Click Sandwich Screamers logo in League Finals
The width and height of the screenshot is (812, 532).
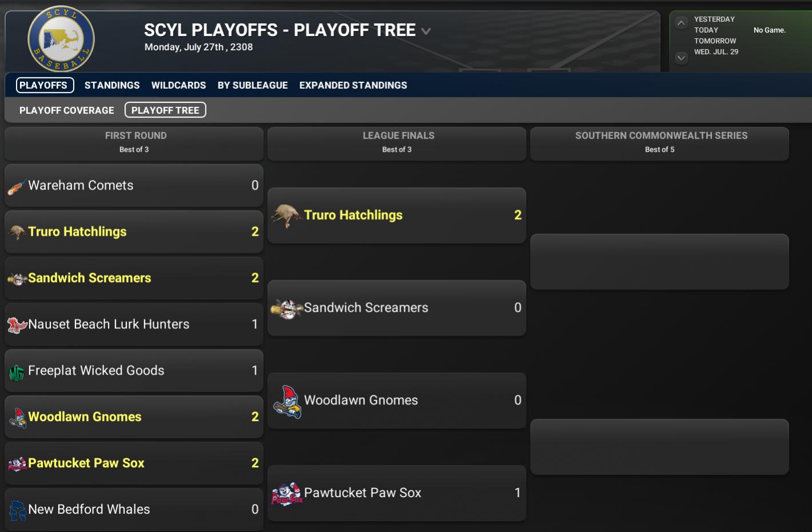(286, 308)
